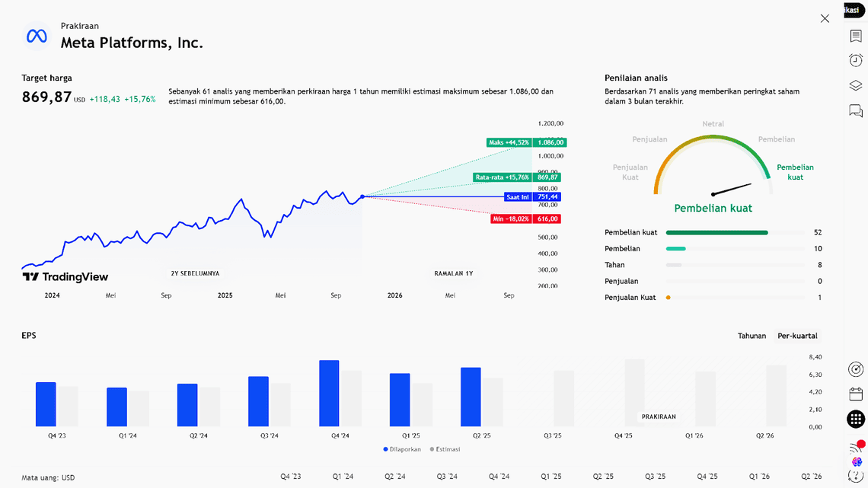
Task: Open the news feed notification icon
Action: tap(856, 447)
